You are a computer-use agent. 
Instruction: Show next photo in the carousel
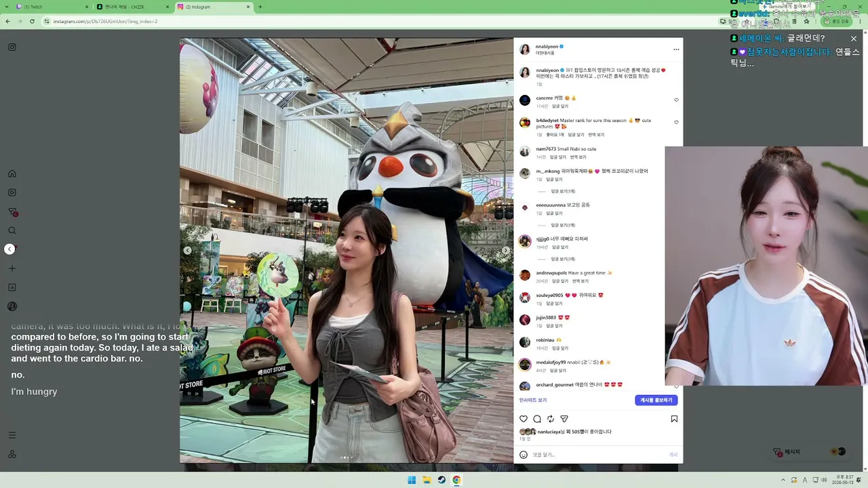(x=505, y=251)
